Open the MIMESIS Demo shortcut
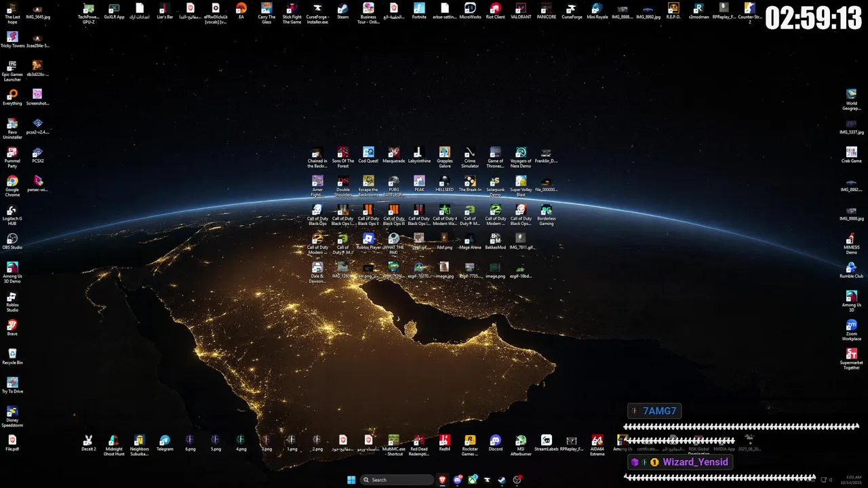The height and width of the screenshot is (488, 868). point(852,244)
